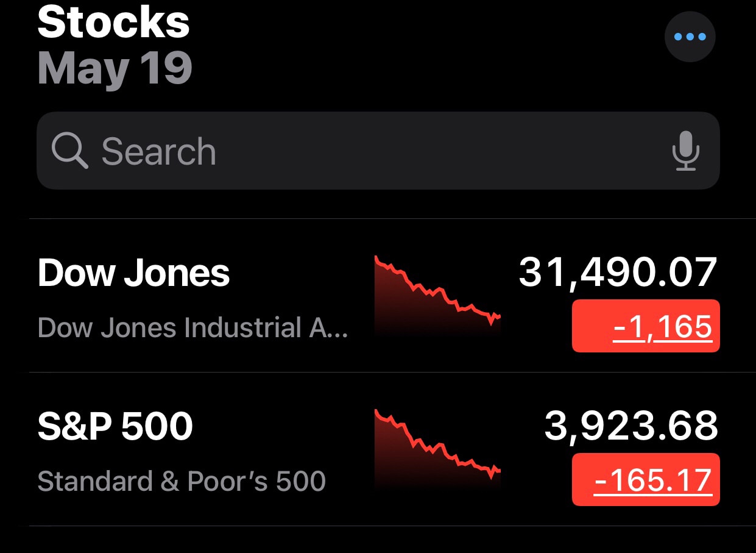
Task: Tap the 31,490.07 price value
Action: tap(618, 273)
